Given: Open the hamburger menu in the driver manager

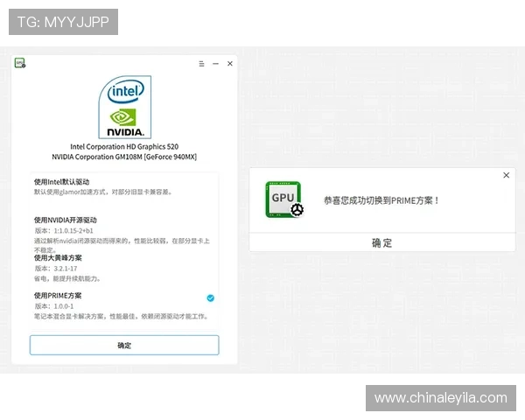Looking at the screenshot, I should (201, 64).
